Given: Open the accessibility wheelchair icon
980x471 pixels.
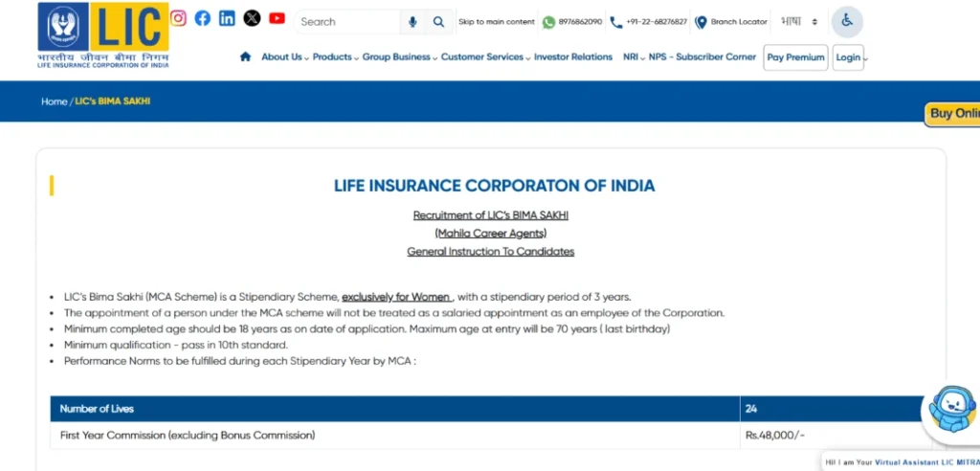Looking at the screenshot, I should (847, 22).
